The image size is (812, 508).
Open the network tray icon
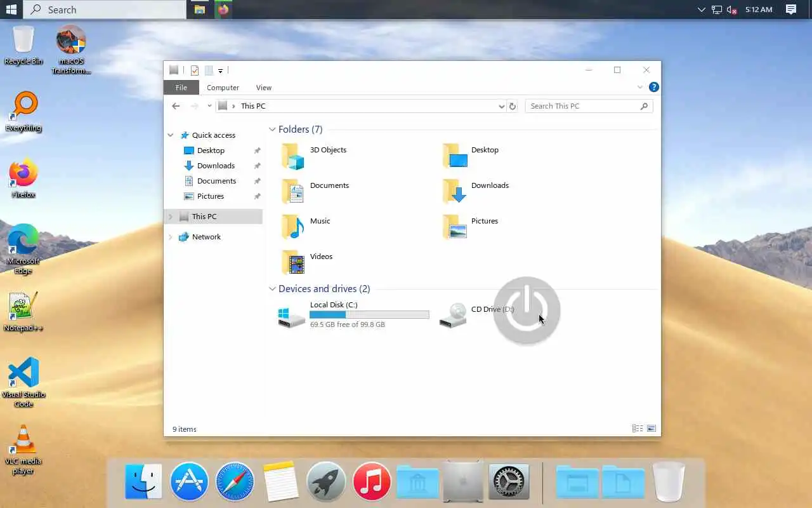pyautogui.click(x=717, y=10)
